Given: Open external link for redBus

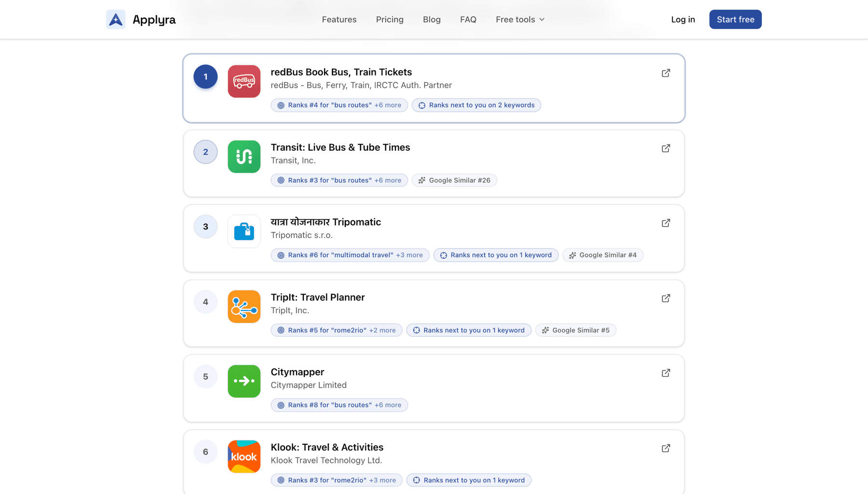Looking at the screenshot, I should tap(666, 73).
